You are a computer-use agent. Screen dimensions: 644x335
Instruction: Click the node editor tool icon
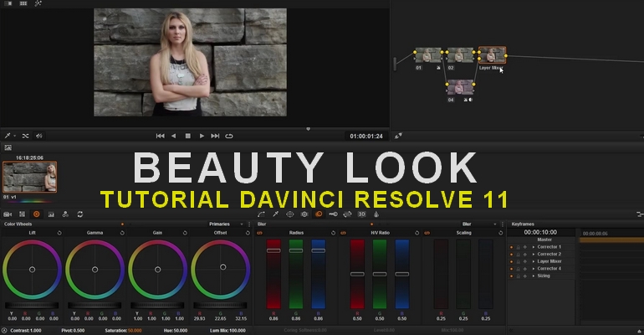pos(398,136)
